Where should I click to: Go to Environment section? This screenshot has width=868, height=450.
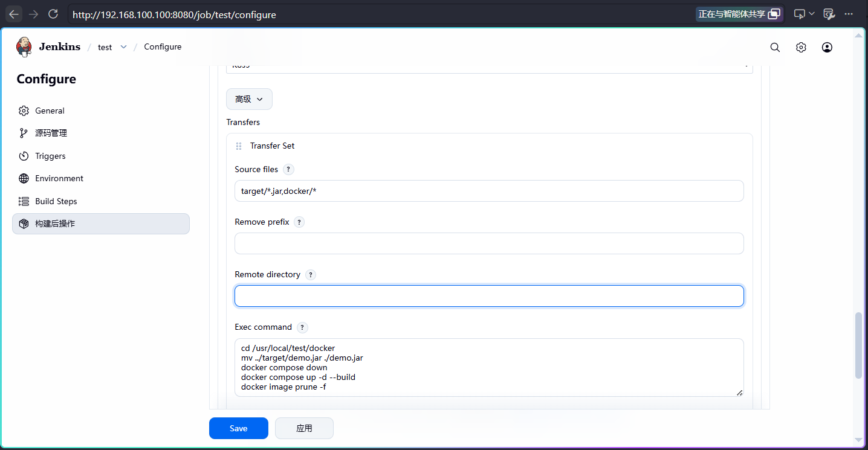[101, 178]
